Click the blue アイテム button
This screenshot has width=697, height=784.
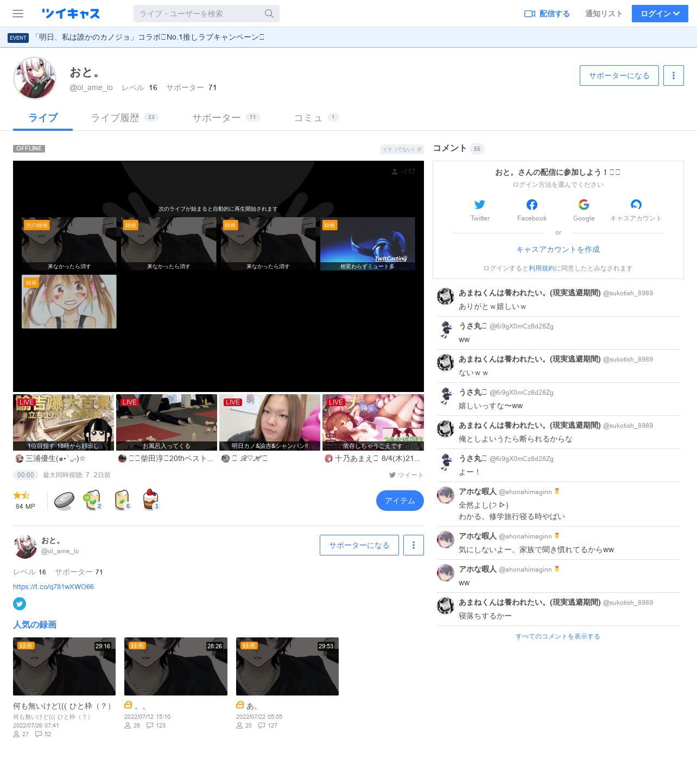point(400,501)
